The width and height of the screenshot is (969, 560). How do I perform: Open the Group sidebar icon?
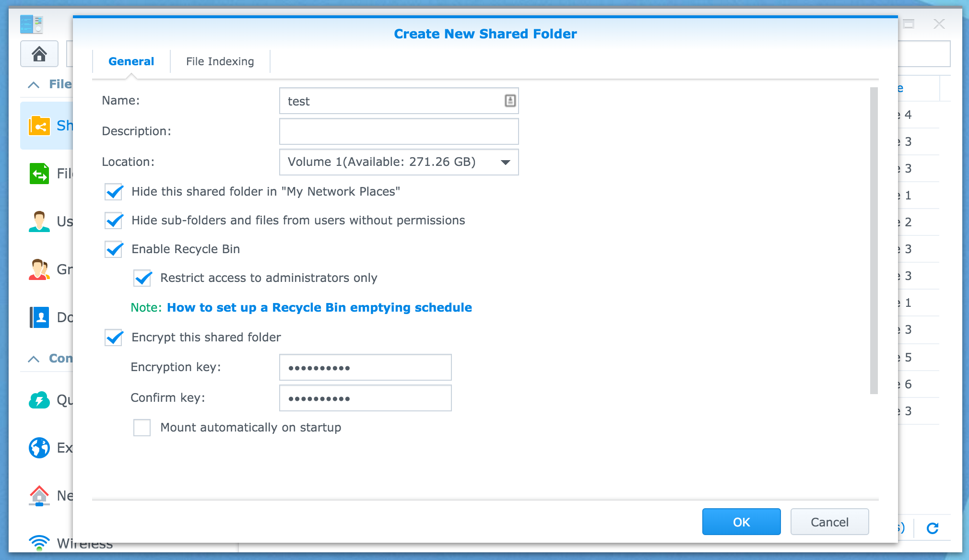tap(39, 269)
